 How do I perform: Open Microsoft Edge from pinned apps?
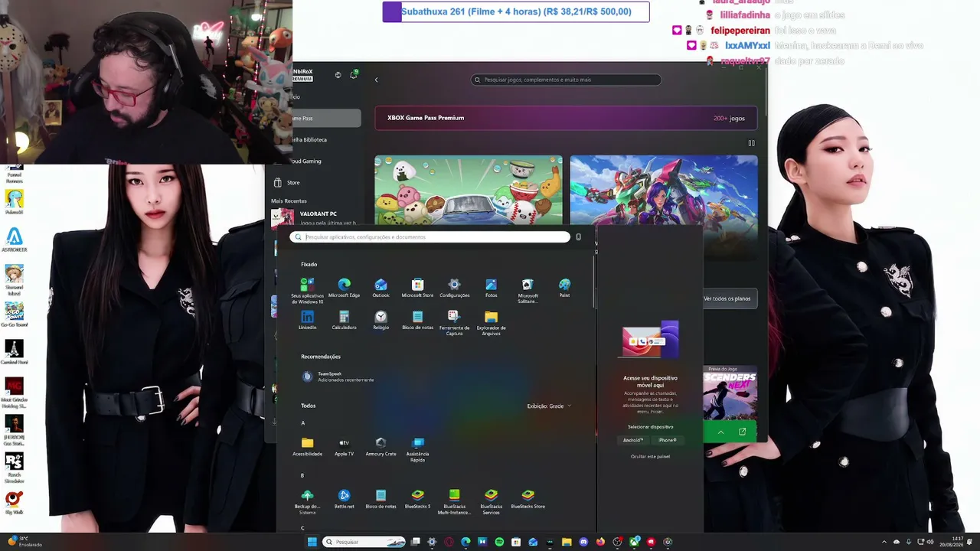point(344,288)
